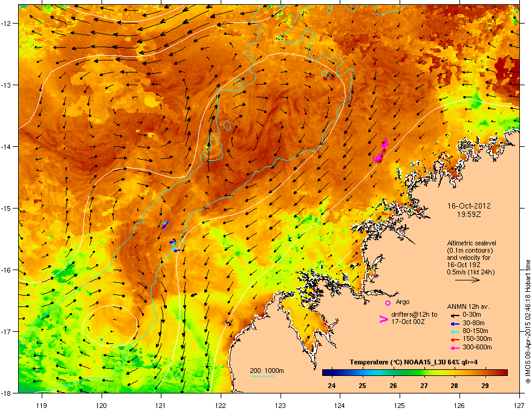
Task: Click the "Altimetric sealevel" caption
Action: (472, 243)
